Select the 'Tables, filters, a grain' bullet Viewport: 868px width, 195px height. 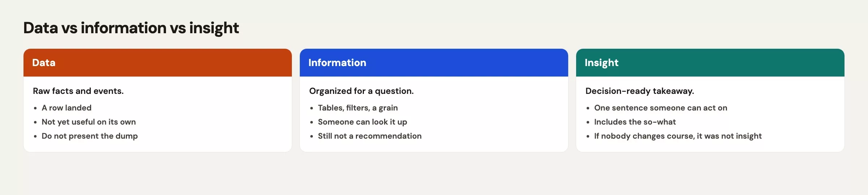tap(358, 108)
